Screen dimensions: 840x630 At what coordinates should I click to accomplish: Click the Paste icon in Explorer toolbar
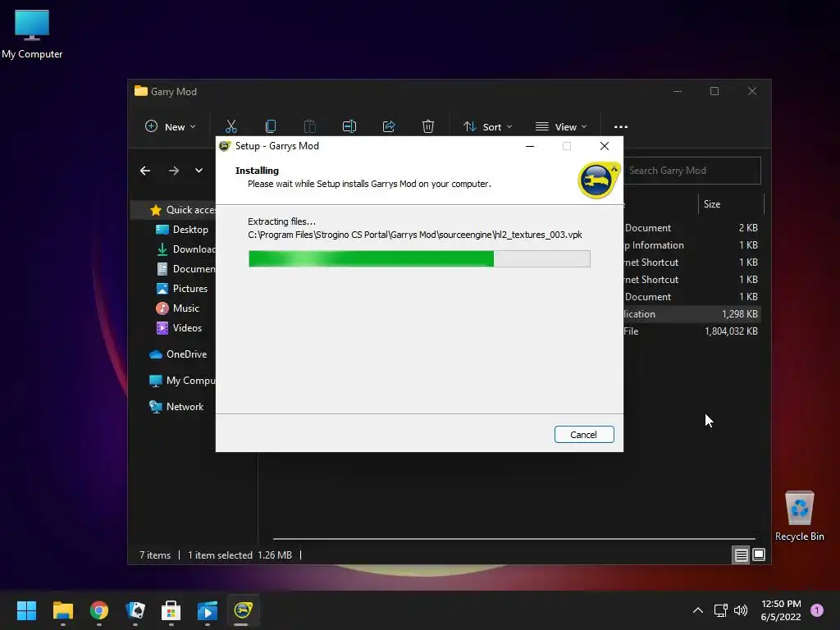coord(309,126)
